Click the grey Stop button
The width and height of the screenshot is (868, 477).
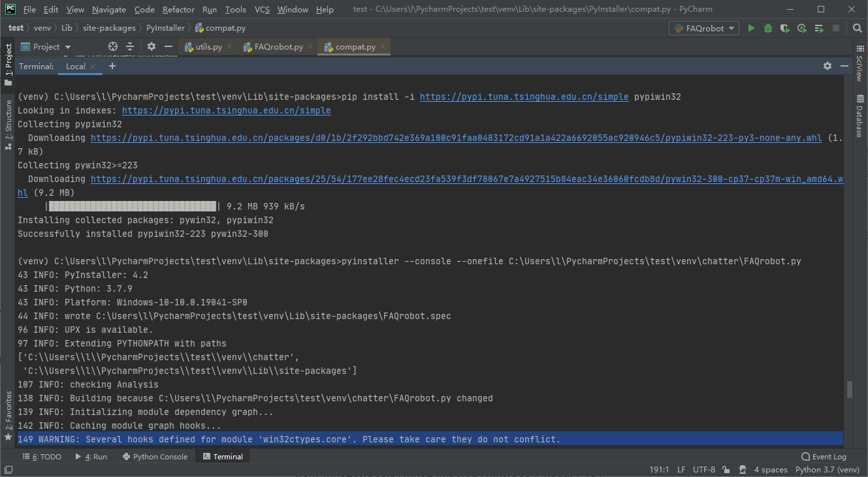tap(836, 28)
